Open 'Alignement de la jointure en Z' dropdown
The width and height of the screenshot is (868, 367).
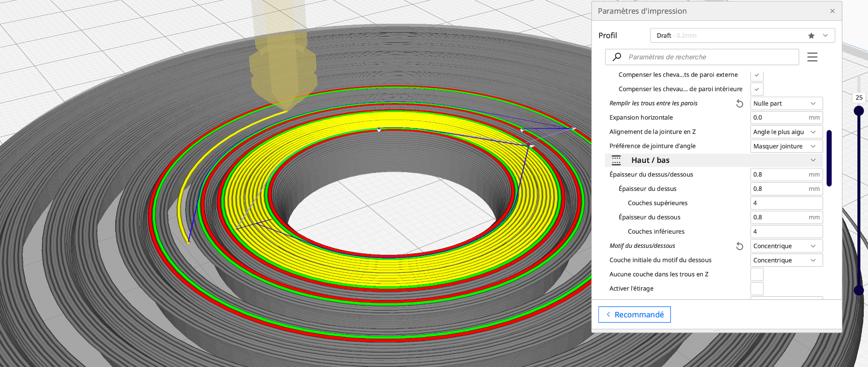786,132
